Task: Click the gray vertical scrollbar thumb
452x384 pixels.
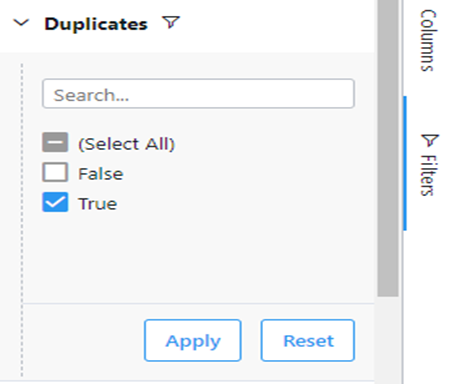Action: 388,147
